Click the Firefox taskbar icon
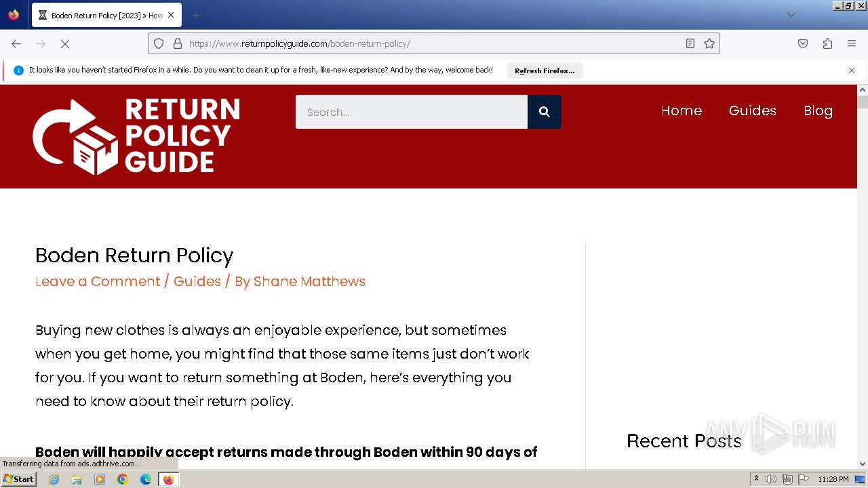The width and height of the screenshot is (868, 488). pyautogui.click(x=168, y=479)
